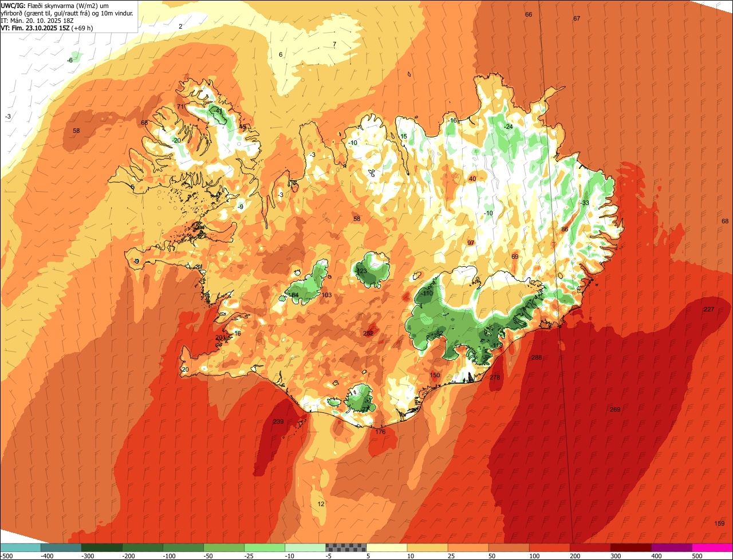Click the teal -500 to -400 legend swatch

20,548
